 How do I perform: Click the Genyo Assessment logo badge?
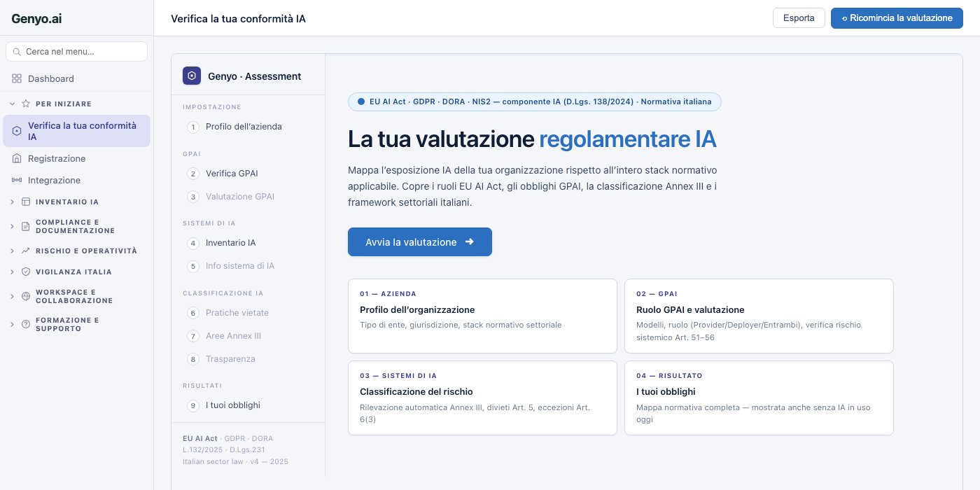coord(192,76)
